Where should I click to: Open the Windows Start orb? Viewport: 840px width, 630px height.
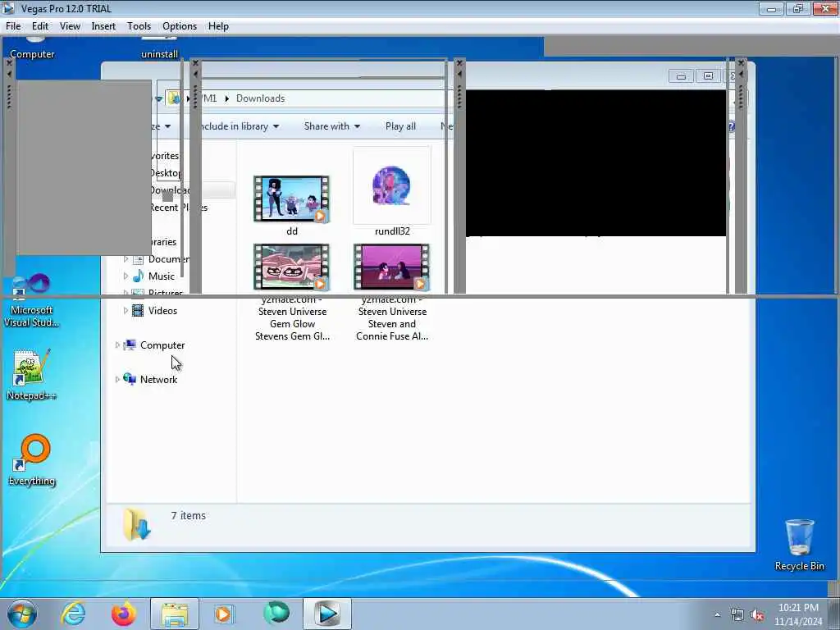(x=22, y=614)
